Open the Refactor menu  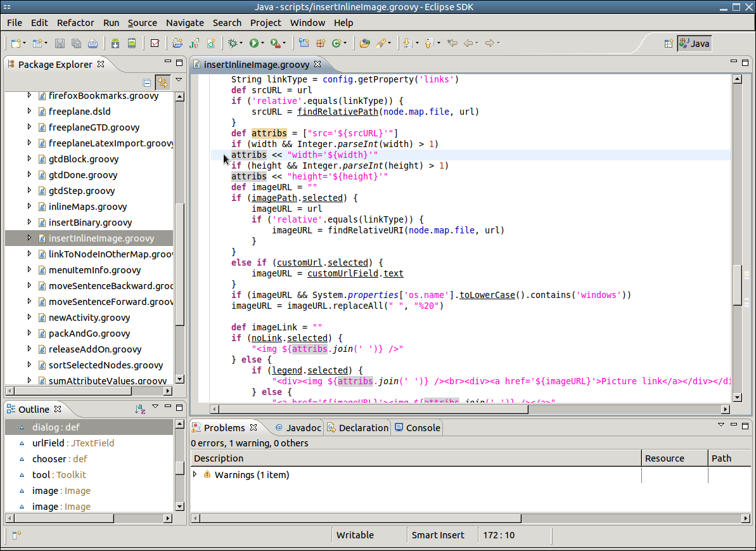(75, 23)
